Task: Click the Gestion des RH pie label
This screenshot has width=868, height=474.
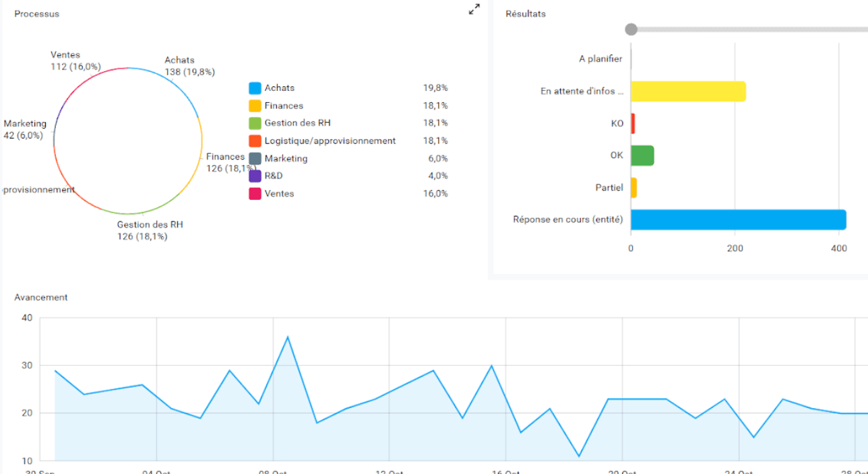Action: [150, 230]
